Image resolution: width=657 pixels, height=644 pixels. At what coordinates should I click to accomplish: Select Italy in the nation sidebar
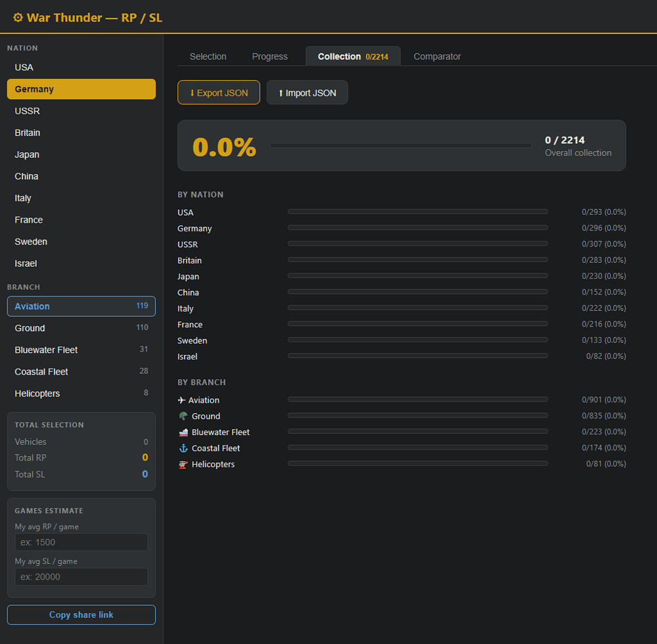click(81, 198)
